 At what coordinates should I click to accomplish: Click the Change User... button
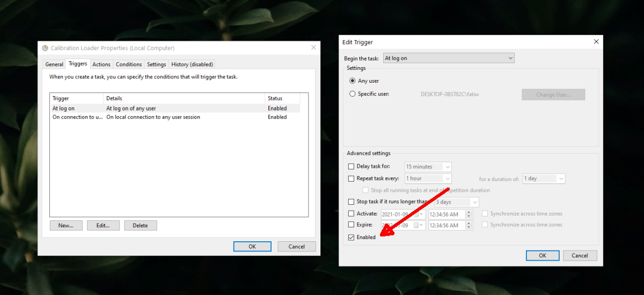pos(553,95)
